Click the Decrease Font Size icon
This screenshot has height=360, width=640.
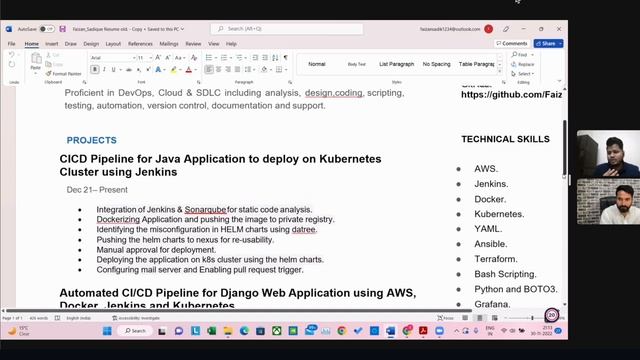tap(168, 58)
